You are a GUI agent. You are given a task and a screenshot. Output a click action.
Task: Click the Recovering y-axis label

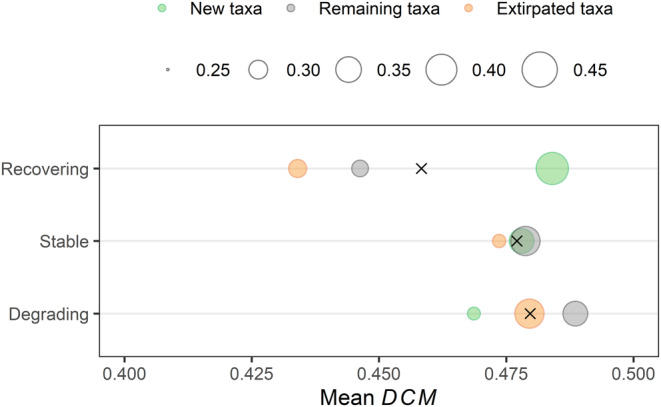pyautogui.click(x=46, y=169)
